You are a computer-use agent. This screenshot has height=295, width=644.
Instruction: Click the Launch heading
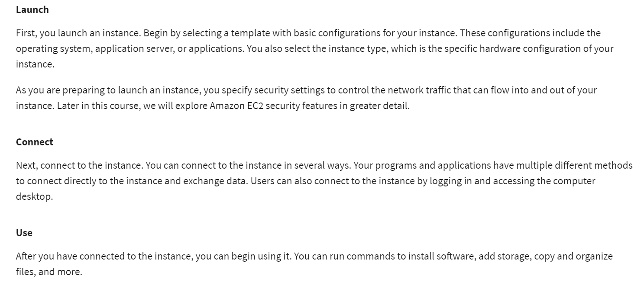coord(32,10)
